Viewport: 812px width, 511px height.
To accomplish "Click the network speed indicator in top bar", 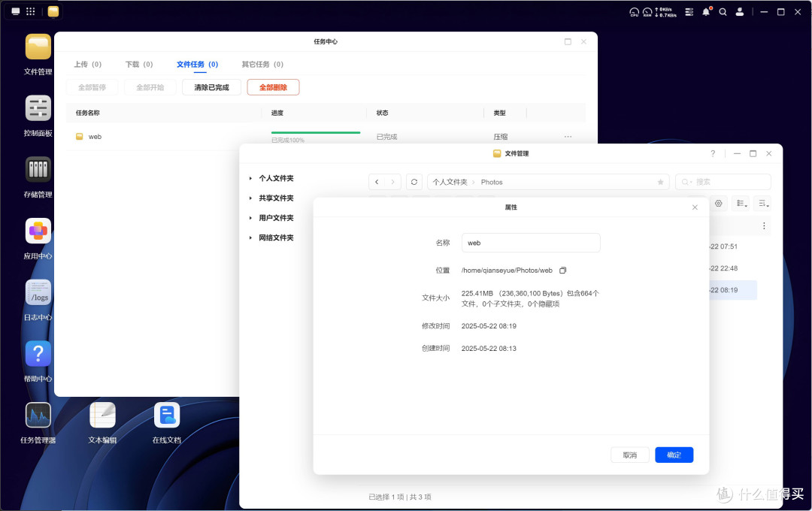I will click(x=666, y=12).
